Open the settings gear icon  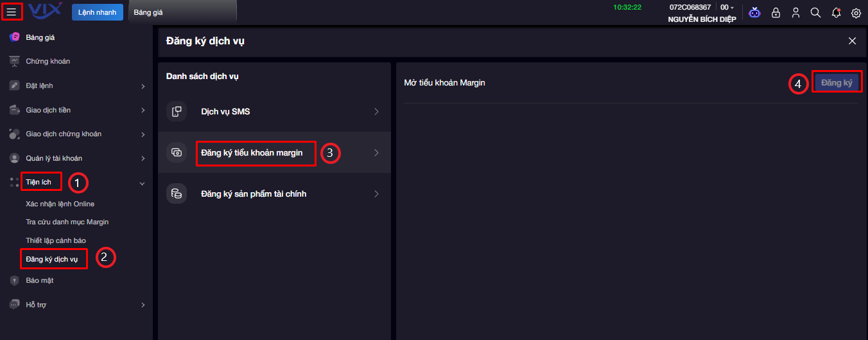[856, 13]
